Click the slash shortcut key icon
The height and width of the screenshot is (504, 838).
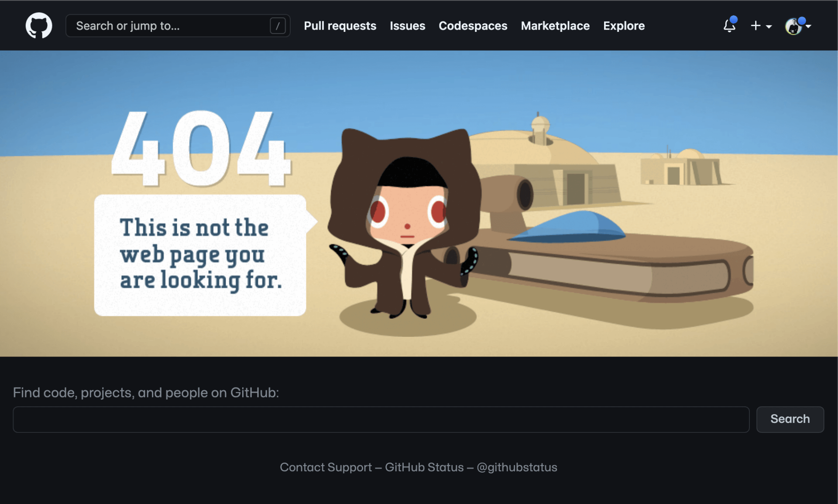[278, 26]
